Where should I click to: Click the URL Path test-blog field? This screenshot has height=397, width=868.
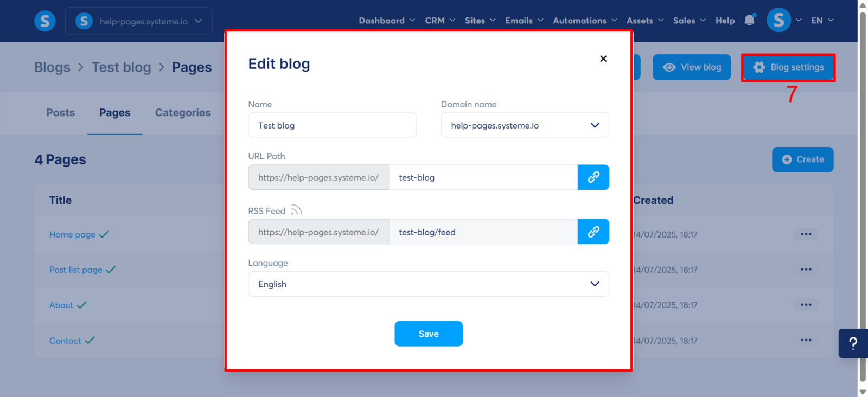tap(483, 177)
